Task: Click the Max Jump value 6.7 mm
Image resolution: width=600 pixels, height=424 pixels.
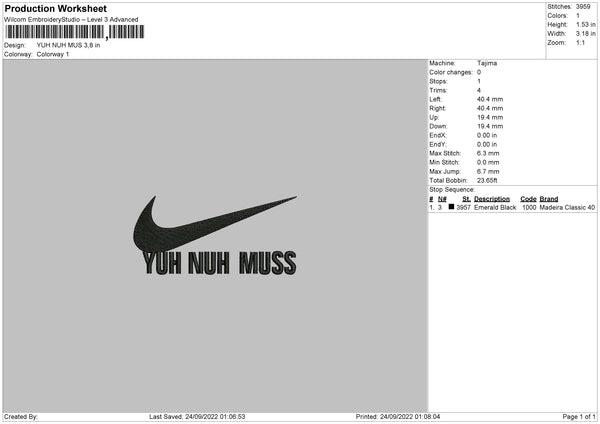Action: coord(488,171)
